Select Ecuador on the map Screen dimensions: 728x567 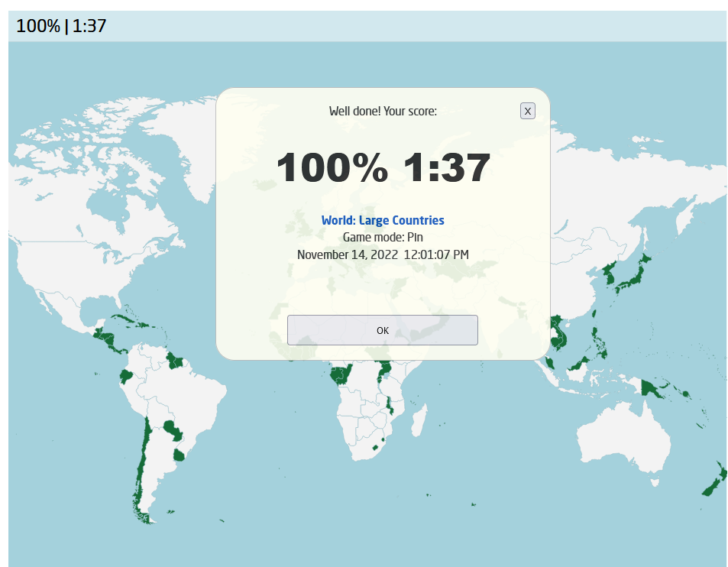[126, 375]
